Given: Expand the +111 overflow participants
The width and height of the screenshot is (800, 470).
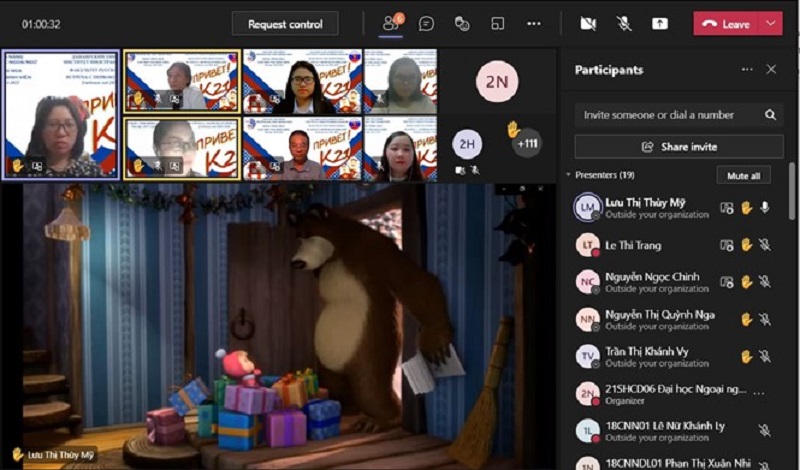Looking at the screenshot, I should tap(527, 144).
